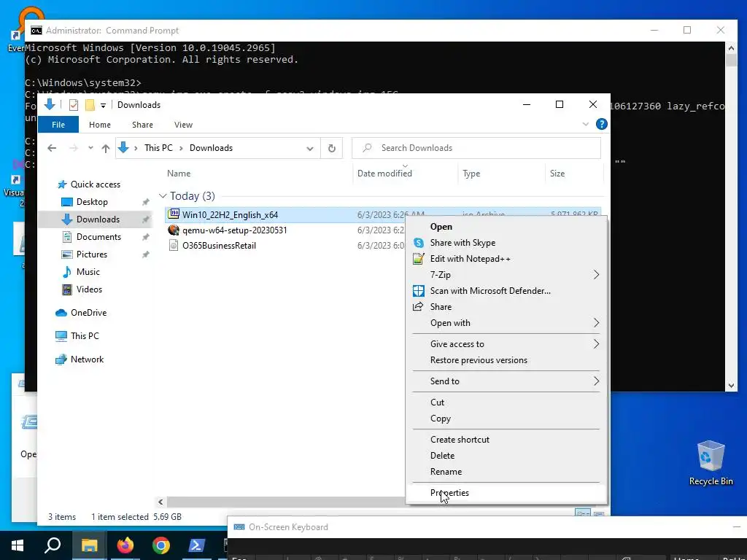Open Explorer help icon
Viewport: 747px width, 560px height.
click(x=602, y=124)
